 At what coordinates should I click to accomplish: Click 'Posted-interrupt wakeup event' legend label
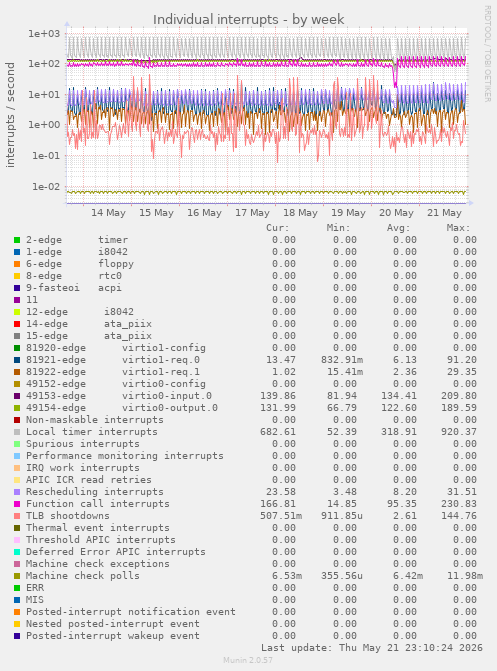(113, 635)
